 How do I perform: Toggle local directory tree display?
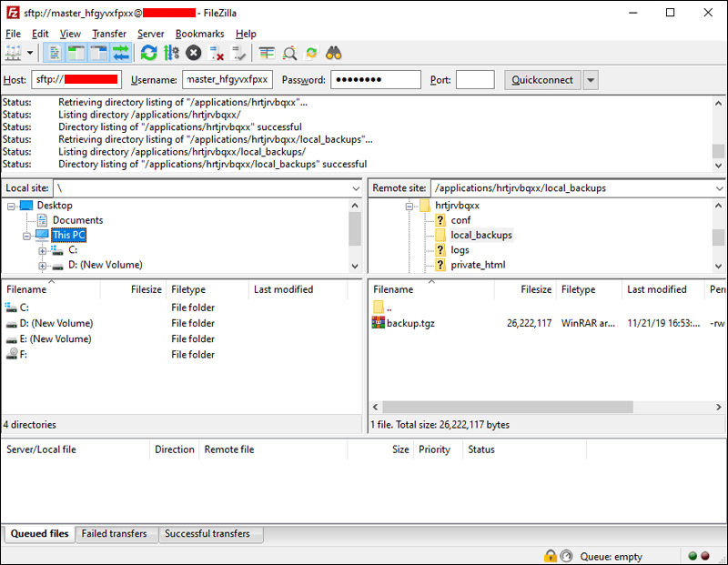pyautogui.click(x=76, y=53)
